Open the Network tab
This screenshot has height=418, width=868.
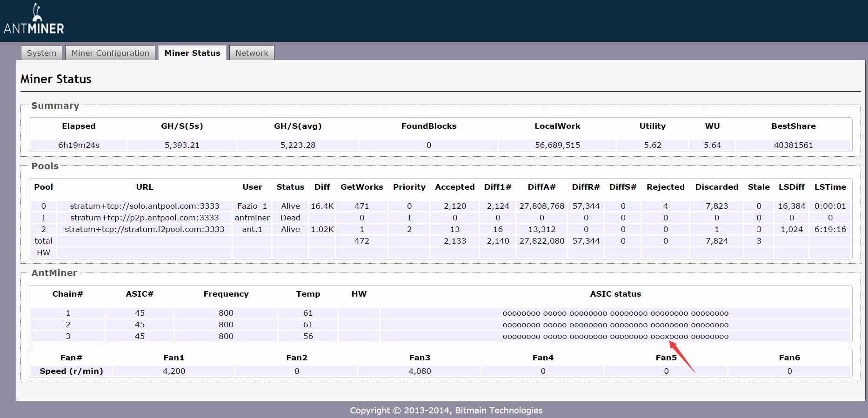(x=252, y=53)
